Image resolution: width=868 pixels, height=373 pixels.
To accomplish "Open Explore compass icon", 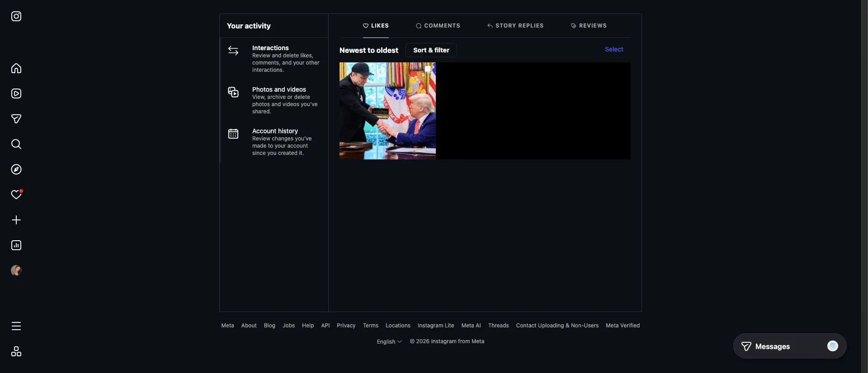I will point(16,170).
